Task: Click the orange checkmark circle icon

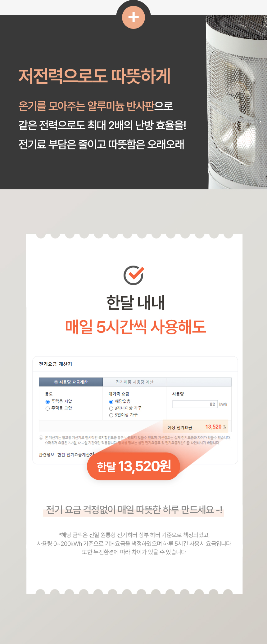Action: [x=134, y=275]
